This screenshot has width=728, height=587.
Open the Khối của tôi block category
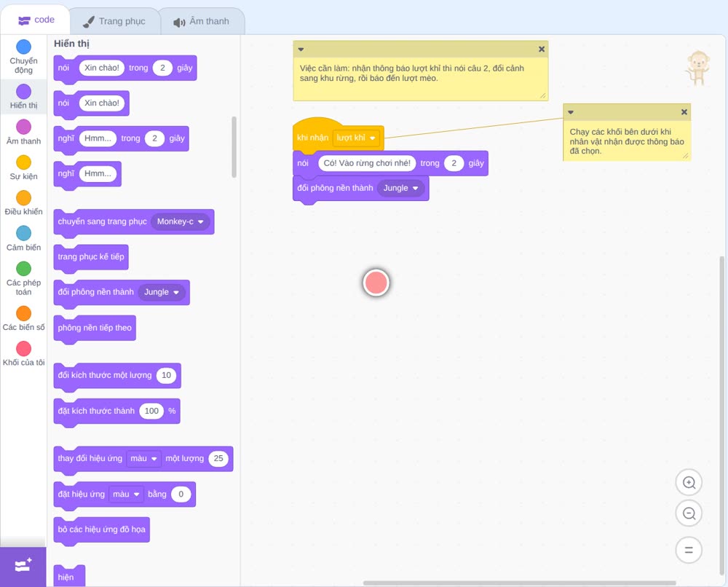(23, 354)
